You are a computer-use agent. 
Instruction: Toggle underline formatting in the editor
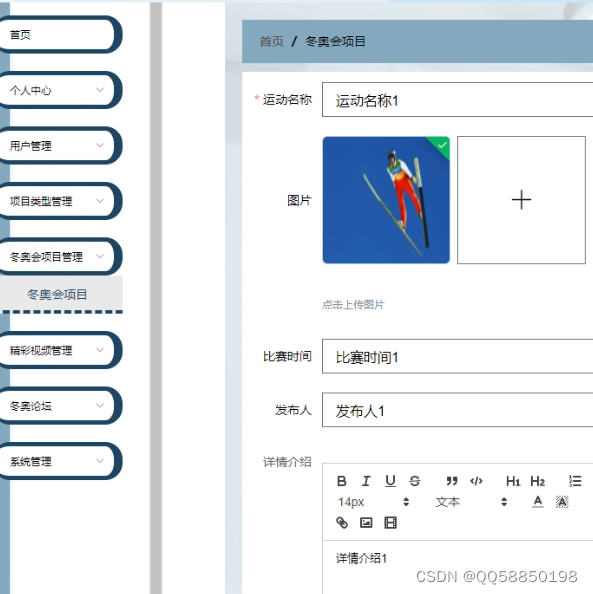pyautogui.click(x=390, y=481)
